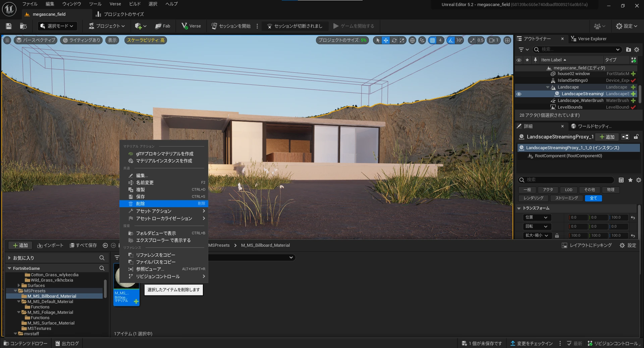Screen dimensions: 644x348
Task: Open the 選択モード dropdown
Action: click(57, 26)
